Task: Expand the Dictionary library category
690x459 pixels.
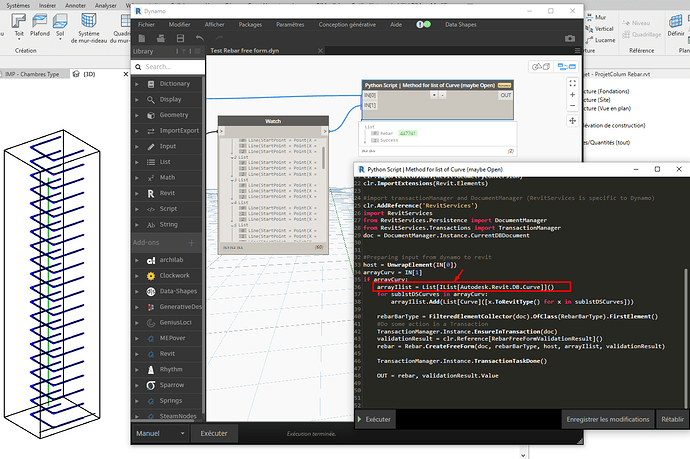Action: click(x=137, y=84)
